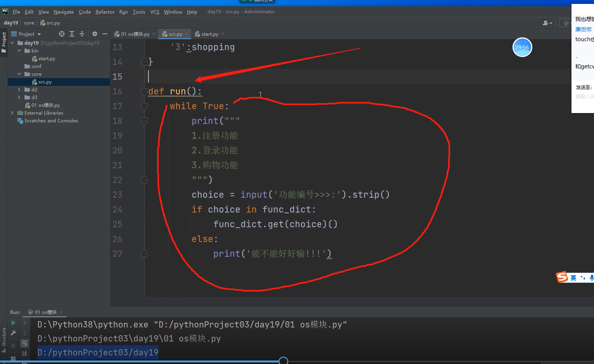The image size is (594, 364).
Task: Open the Code menu
Action: pos(85,12)
